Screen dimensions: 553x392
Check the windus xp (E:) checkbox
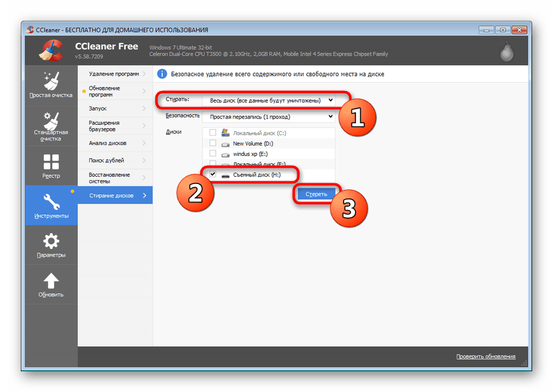click(213, 153)
